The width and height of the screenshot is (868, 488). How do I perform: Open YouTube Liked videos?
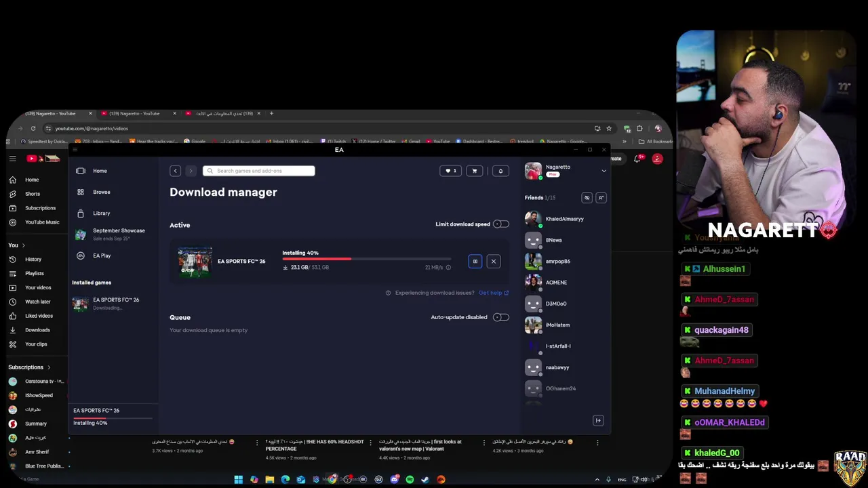[38, 316]
